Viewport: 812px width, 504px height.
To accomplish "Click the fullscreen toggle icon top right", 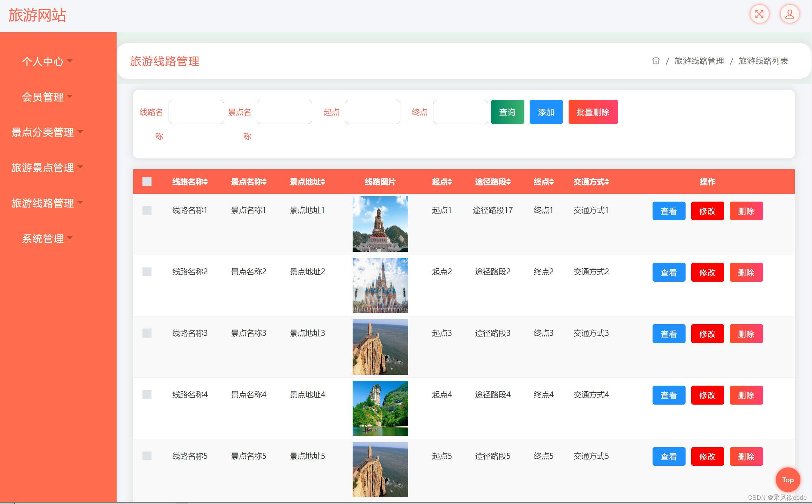I will click(x=759, y=14).
